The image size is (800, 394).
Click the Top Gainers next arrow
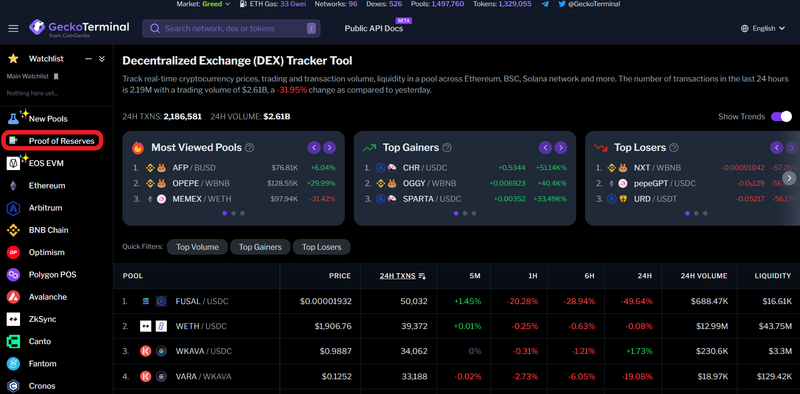pyautogui.click(x=561, y=148)
